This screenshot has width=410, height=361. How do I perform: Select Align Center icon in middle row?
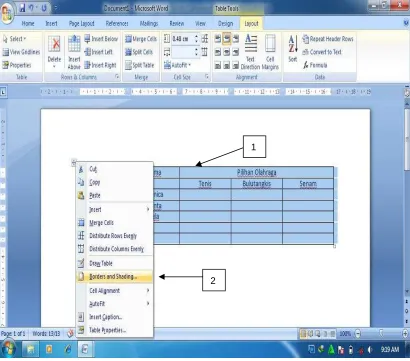pos(227,52)
